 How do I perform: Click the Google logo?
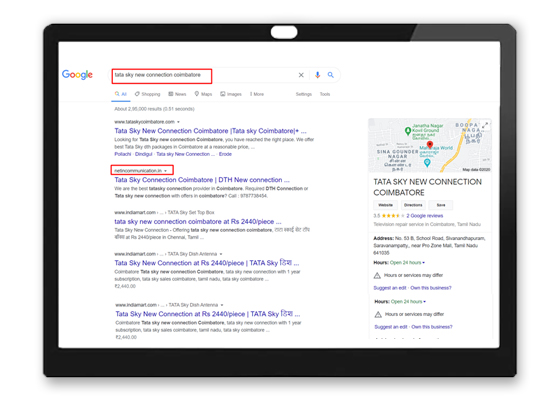pos(77,74)
